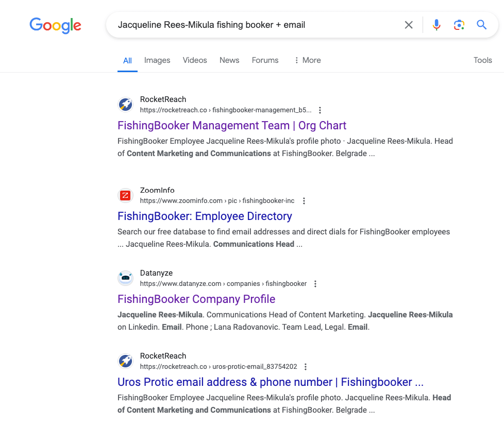Open the FishingBooker Management Team result
The width and height of the screenshot is (504, 441).
pyautogui.click(x=231, y=125)
